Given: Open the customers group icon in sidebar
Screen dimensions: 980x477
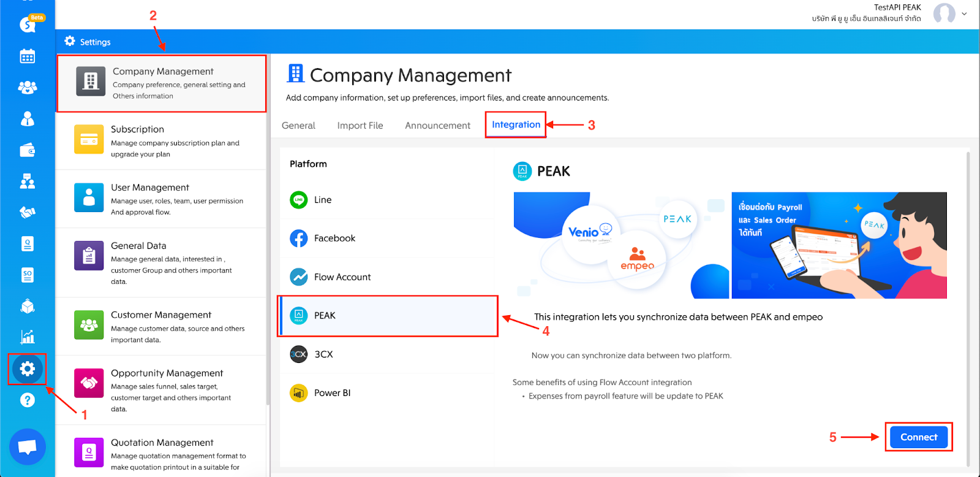Looking at the screenshot, I should tap(28, 88).
